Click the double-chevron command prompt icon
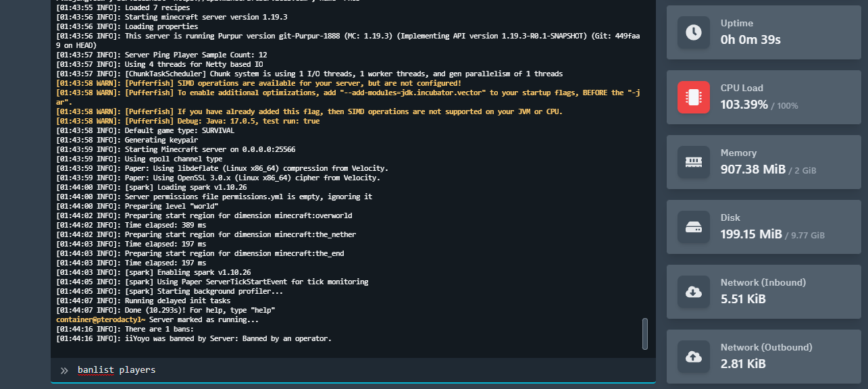Viewport: 868px width, 389px height. pyautogui.click(x=64, y=370)
